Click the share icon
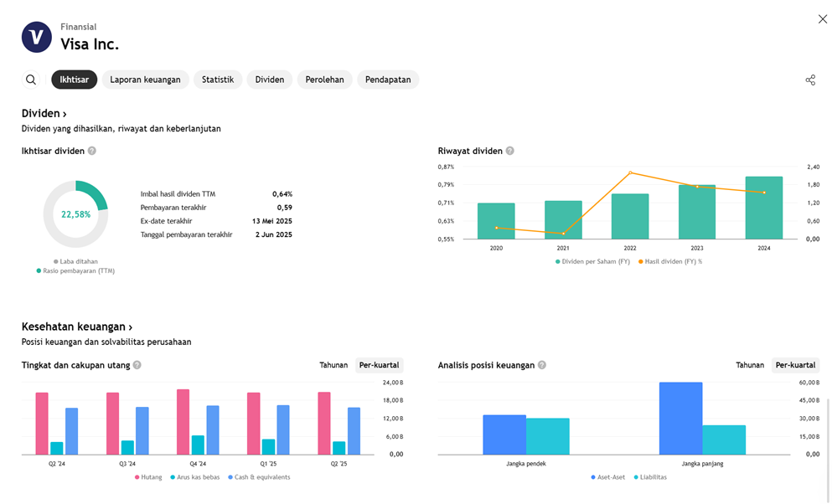The height and width of the screenshot is (504, 832). 810,80
